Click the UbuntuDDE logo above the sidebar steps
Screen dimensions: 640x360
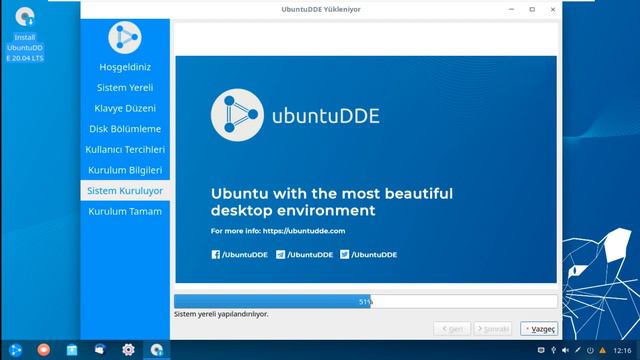coord(125,37)
